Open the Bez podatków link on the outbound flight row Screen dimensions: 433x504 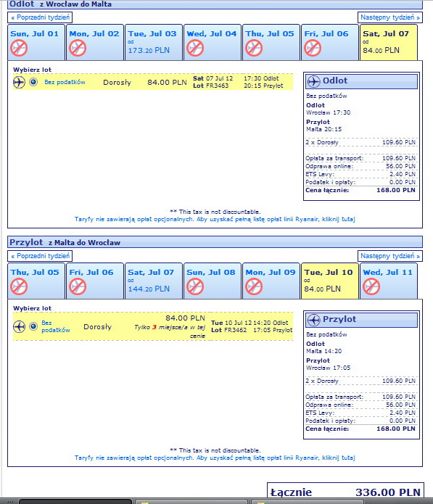click(65, 82)
